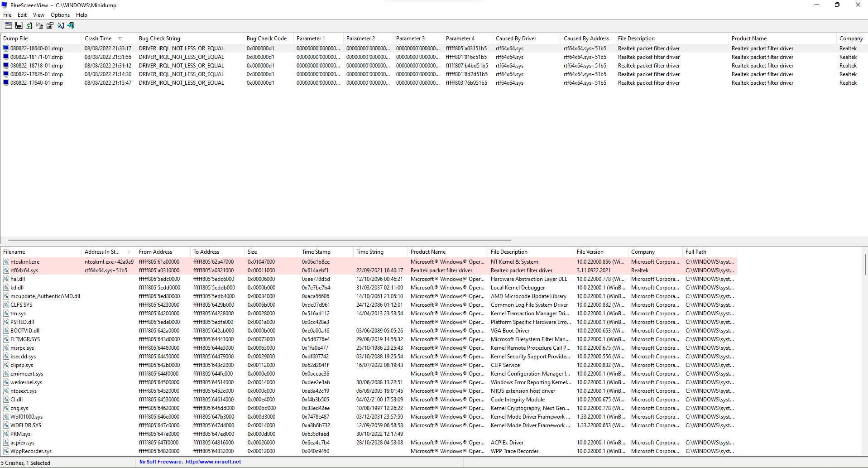Click the blue screen icon beside 080822-18640-01.dmp
Screen dimensions: 868x468
pos(5,48)
